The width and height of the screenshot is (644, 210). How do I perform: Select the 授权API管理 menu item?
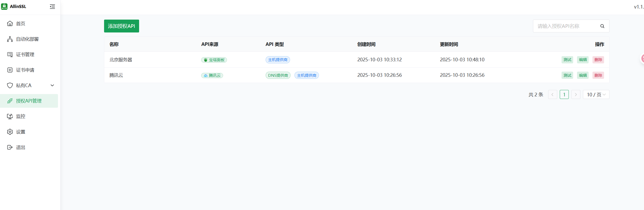[29, 101]
